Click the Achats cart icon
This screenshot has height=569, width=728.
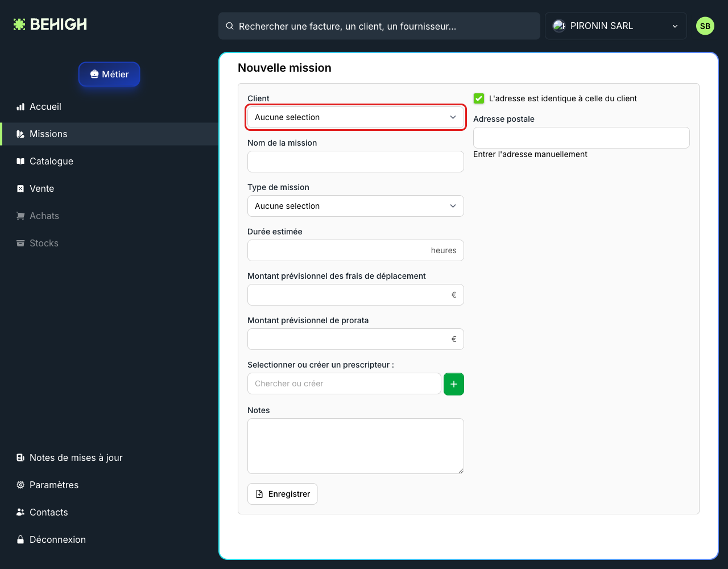coord(20,216)
